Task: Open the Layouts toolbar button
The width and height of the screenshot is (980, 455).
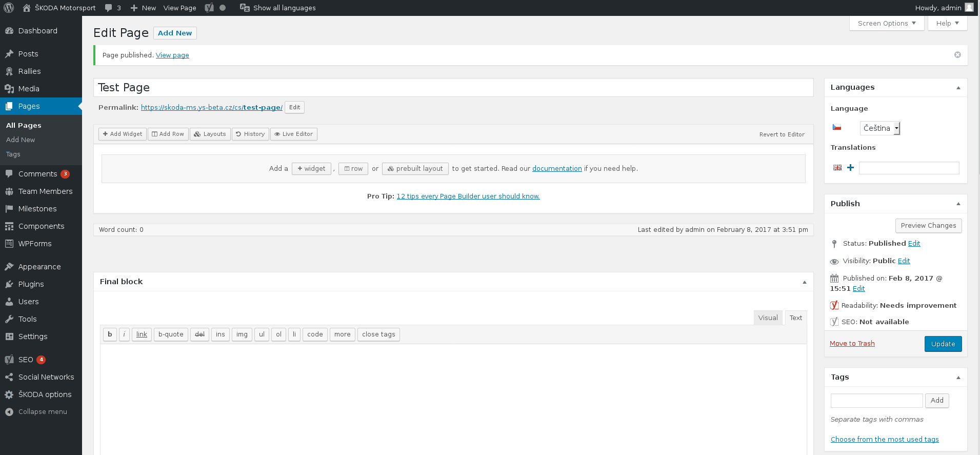Action: [210, 134]
